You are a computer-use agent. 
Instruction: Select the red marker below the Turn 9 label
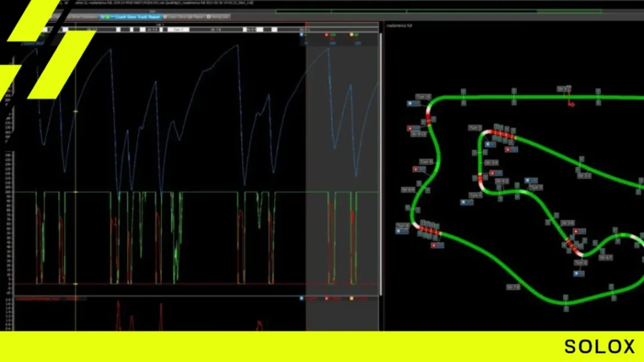click(x=419, y=169)
